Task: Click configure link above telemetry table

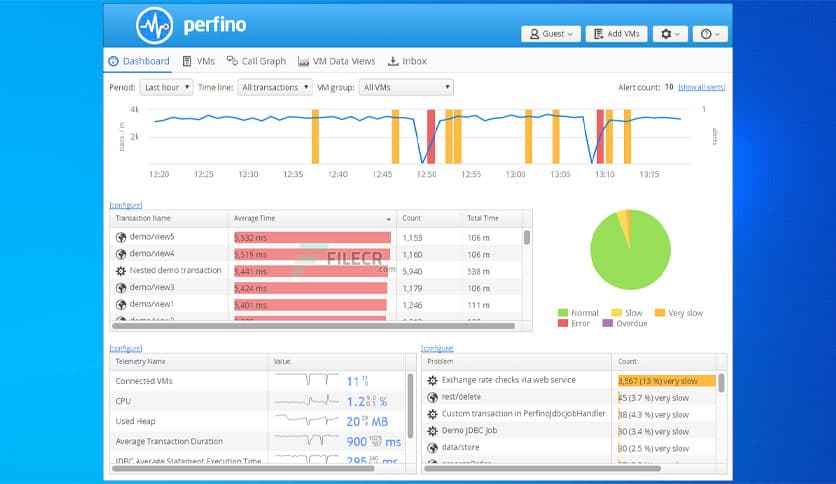Action: pyautogui.click(x=126, y=348)
